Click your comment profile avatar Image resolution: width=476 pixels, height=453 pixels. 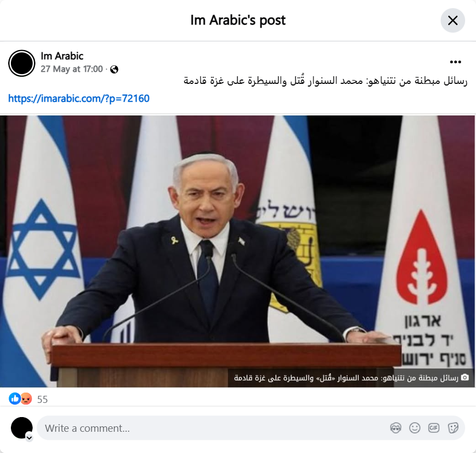[22, 428]
